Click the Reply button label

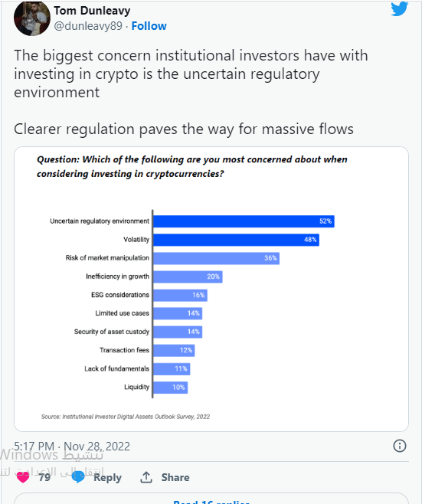tap(108, 477)
